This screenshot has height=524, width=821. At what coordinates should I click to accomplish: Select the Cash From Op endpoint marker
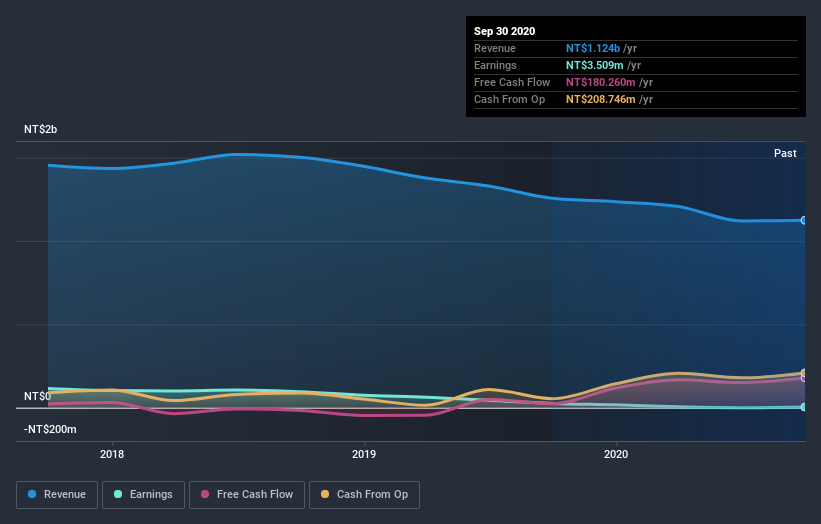pos(804,373)
